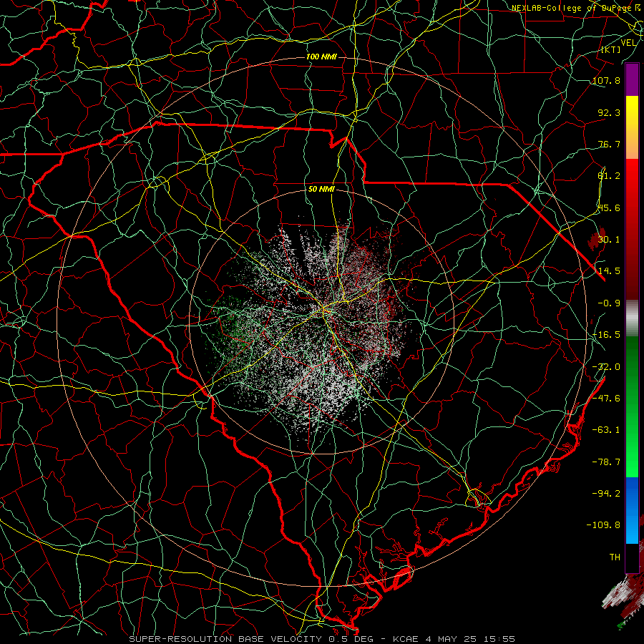This screenshot has width=644, height=644.
Task: Click the 92.3 velocity scale value
Action: point(609,112)
